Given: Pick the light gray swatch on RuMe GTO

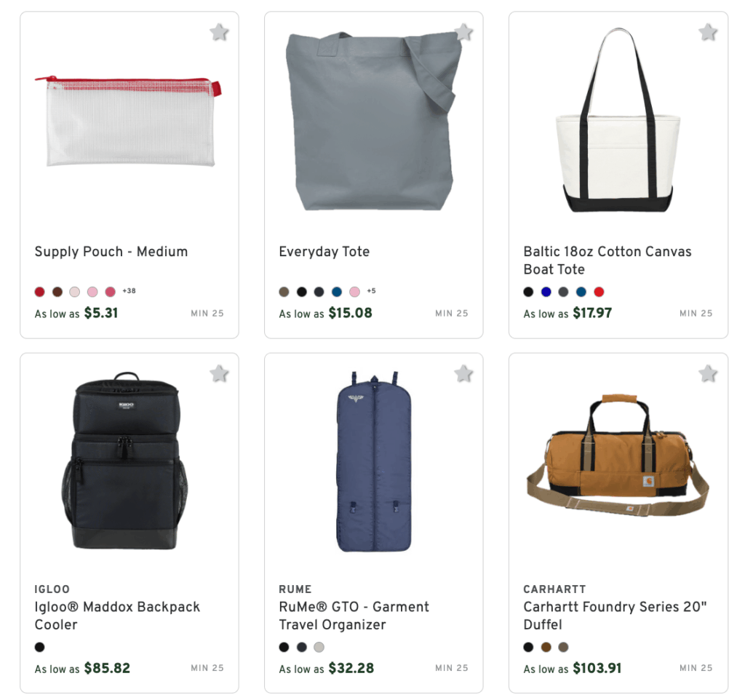Looking at the screenshot, I should tap(319, 647).
